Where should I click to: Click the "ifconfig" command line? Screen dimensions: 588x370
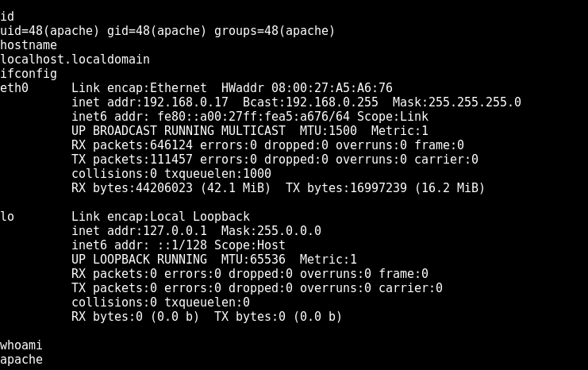click(29, 74)
